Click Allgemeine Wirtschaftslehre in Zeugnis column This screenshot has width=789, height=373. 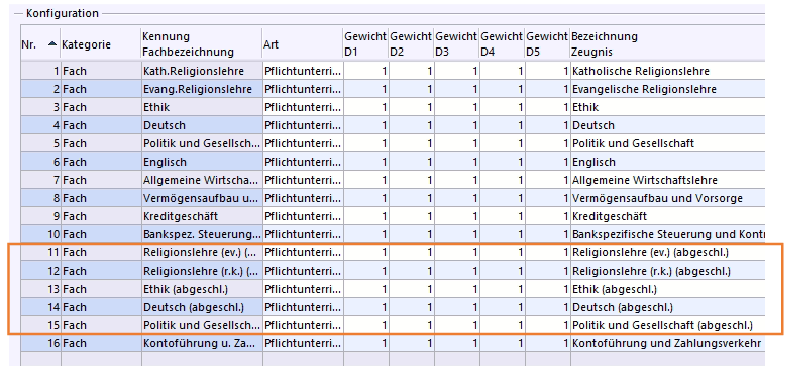(x=667, y=180)
